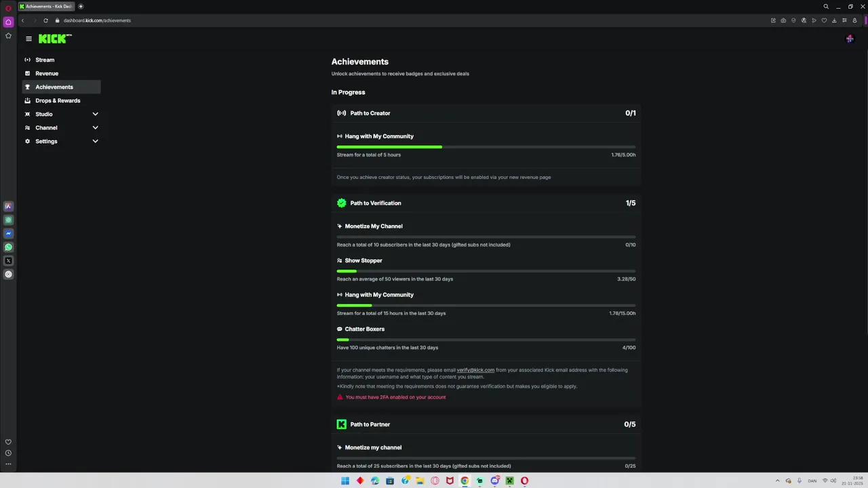Click the Show Stopper progress bar

(x=486, y=271)
